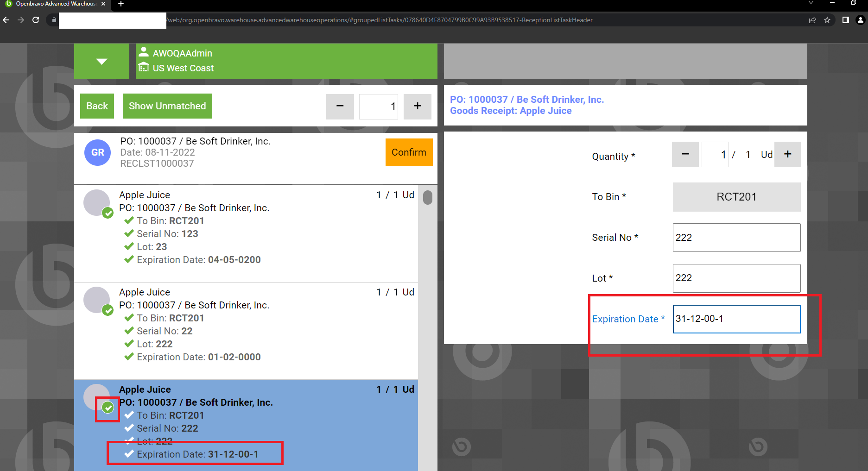Click the Expiration Date 01-02-0000 line

pyautogui.click(x=192, y=357)
